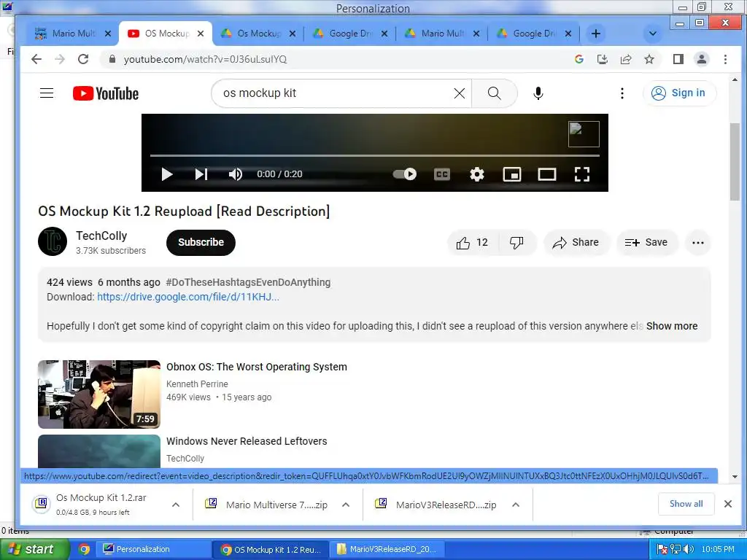Skip to the next video
This screenshot has width=747, height=560.
pyautogui.click(x=201, y=174)
